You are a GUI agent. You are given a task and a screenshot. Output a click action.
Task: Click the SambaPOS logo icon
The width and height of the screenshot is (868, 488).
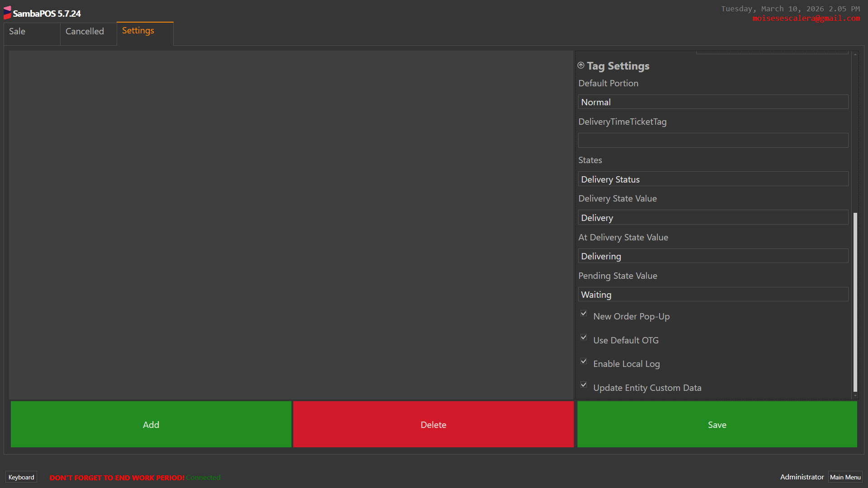click(7, 13)
